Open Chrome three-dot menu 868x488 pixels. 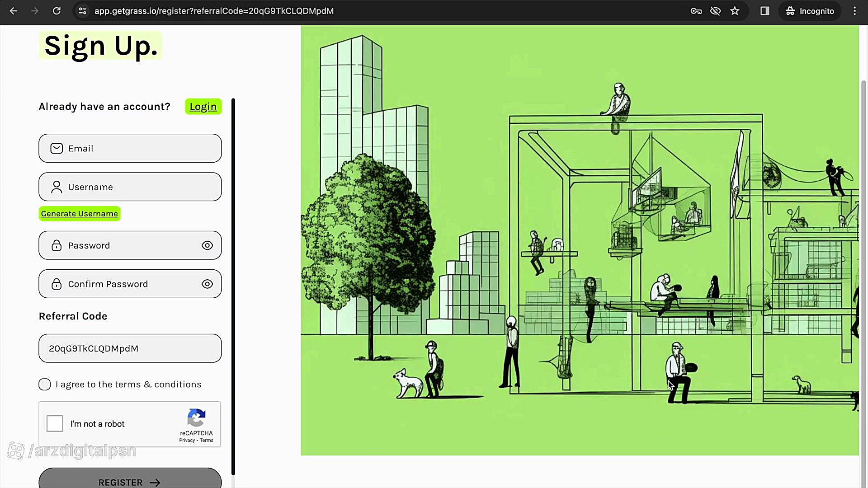[x=854, y=11]
